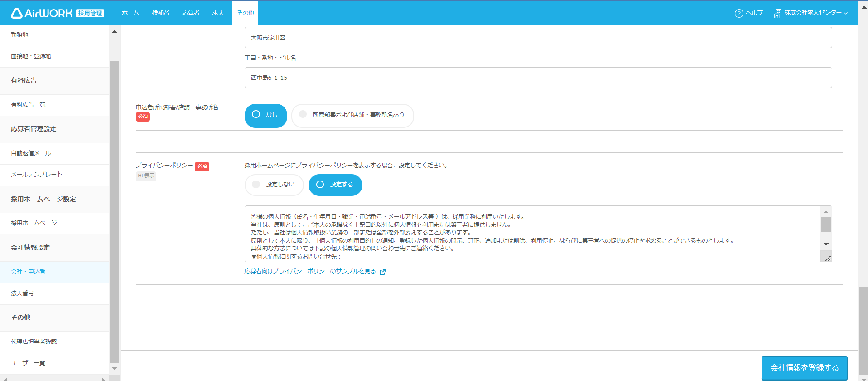868x381 pixels.
Task: Click the sidebar scroll up arrow
Action: (x=114, y=31)
